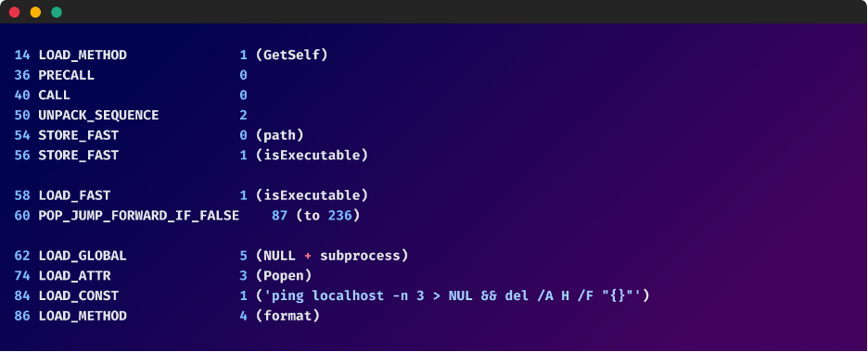Screen dimensions: 868x352
Task: Click the (path) variable name
Action: tap(279, 135)
